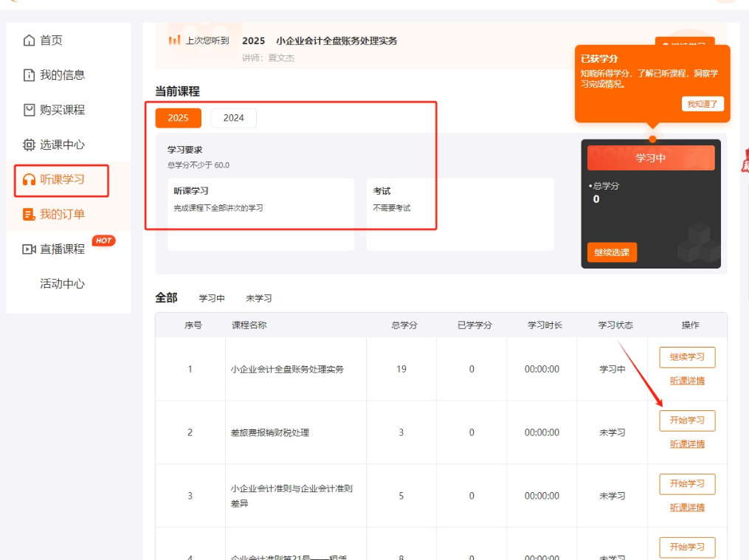Screen dimensions: 749x560
Task: Open the purchase icon beside 购买课程
Action: pyautogui.click(x=27, y=110)
